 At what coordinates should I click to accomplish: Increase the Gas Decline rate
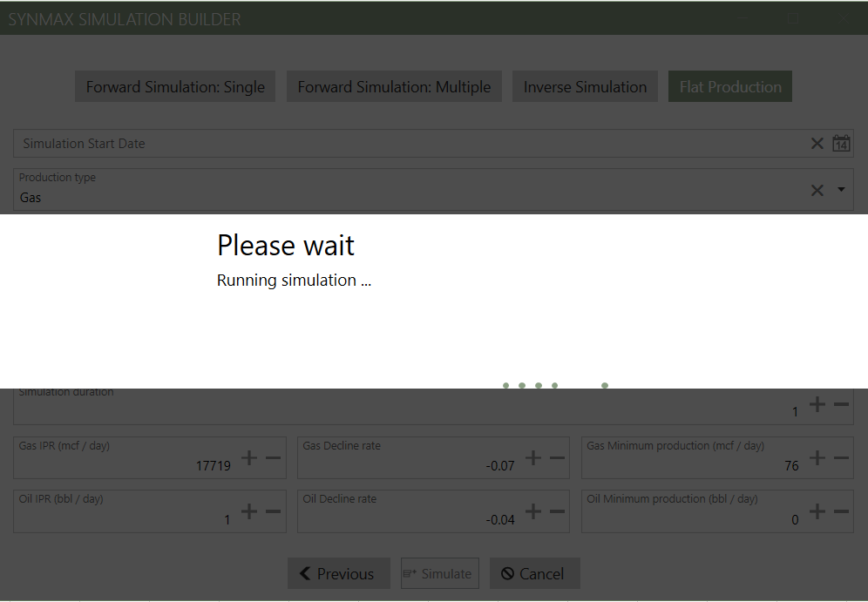click(x=533, y=458)
